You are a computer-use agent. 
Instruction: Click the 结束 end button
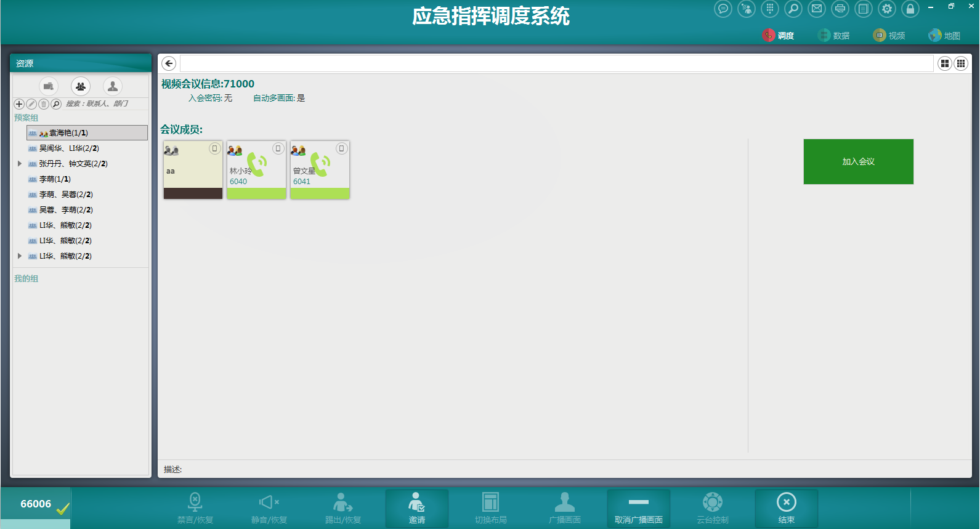point(786,508)
